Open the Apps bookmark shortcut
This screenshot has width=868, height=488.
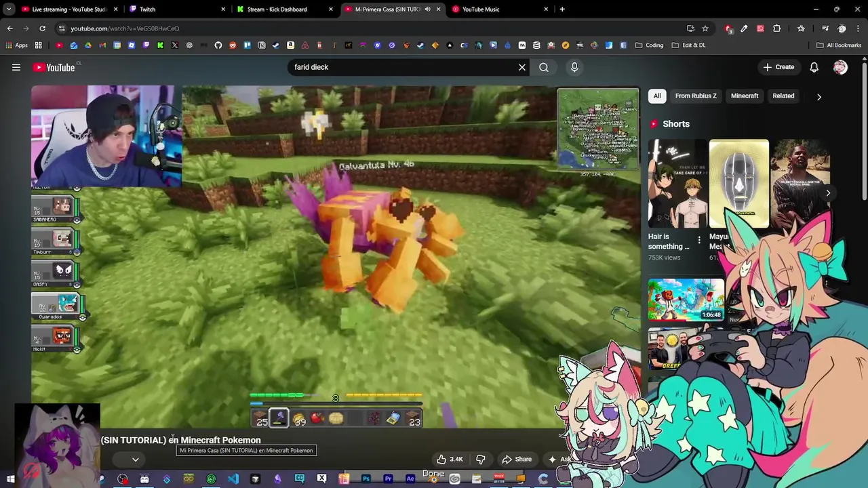(x=16, y=45)
